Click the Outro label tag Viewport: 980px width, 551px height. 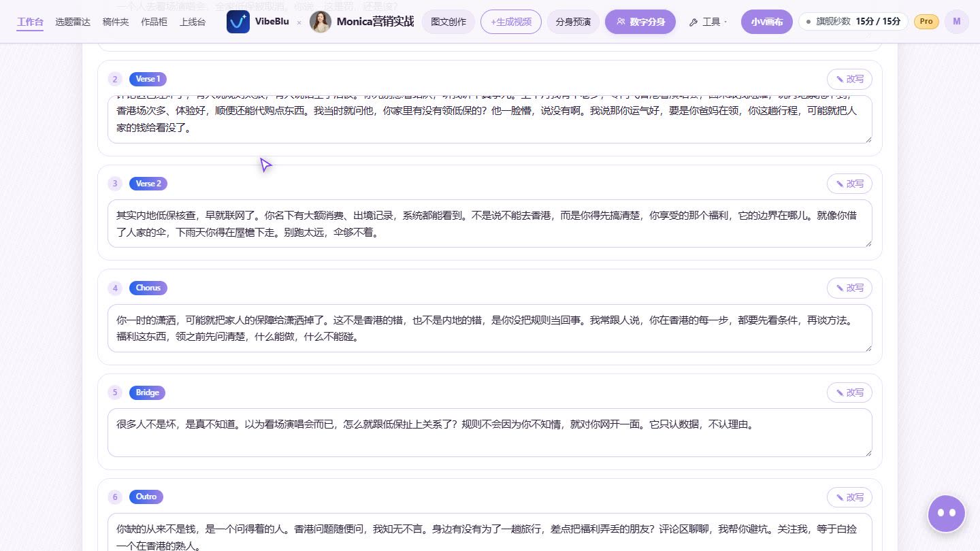pyautogui.click(x=146, y=497)
